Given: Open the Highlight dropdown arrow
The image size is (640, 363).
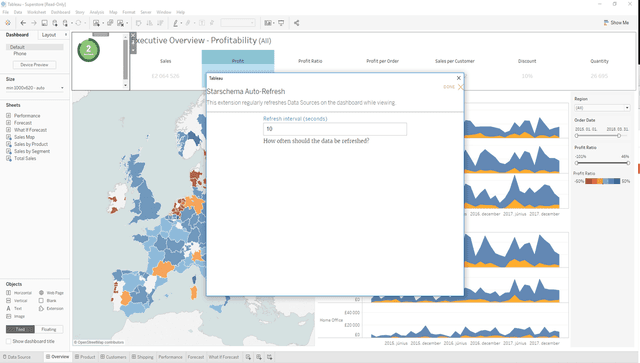Looking at the screenshot, I should click(x=181, y=23).
